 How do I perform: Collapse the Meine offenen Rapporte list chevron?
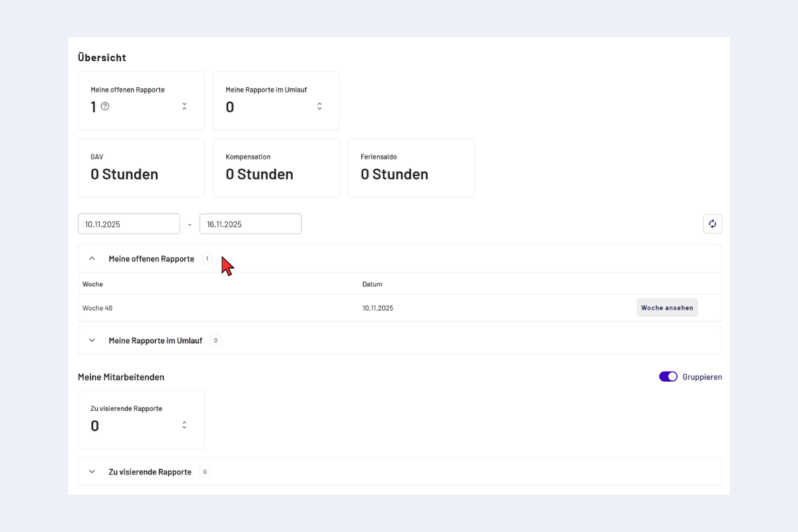pos(92,259)
